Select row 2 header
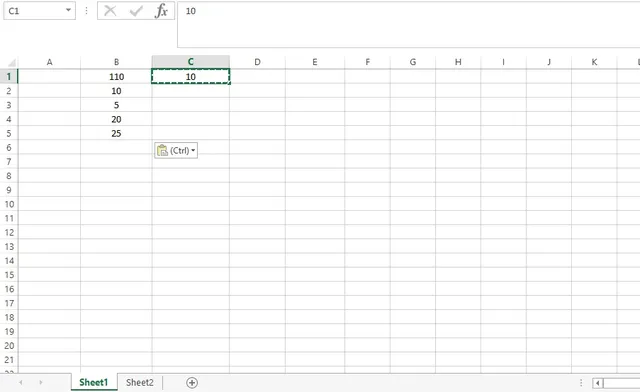This screenshot has height=392, width=640. click(x=9, y=91)
